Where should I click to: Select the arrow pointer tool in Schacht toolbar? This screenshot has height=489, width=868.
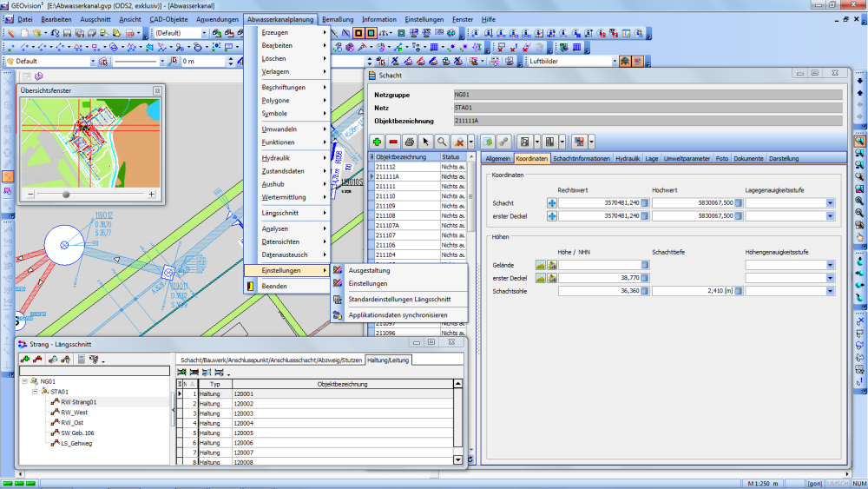click(x=425, y=141)
